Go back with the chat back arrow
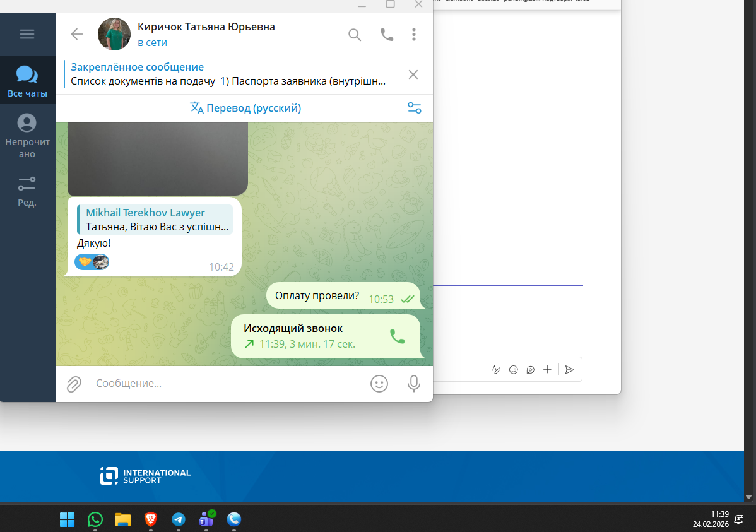 click(x=77, y=34)
